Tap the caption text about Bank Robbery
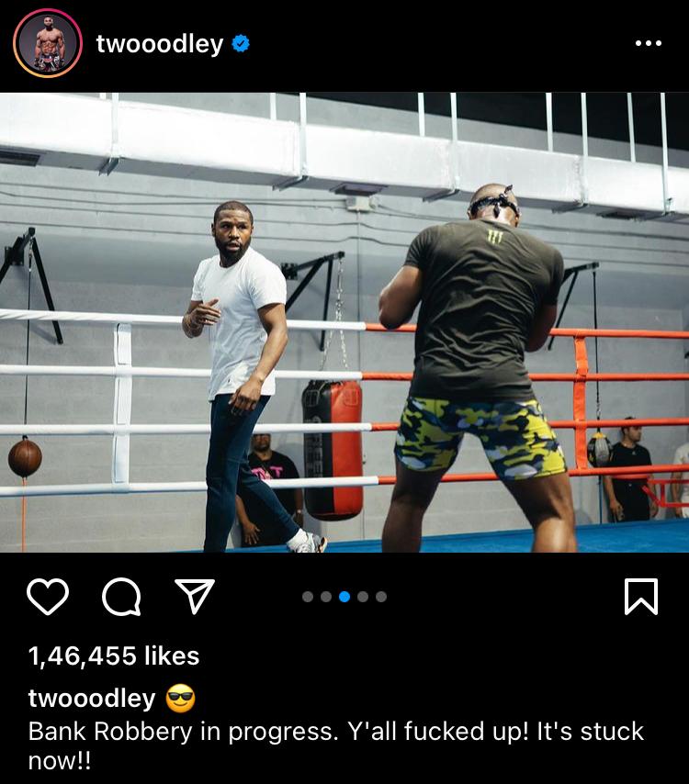Screen dimensions: 689x784 (335, 746)
